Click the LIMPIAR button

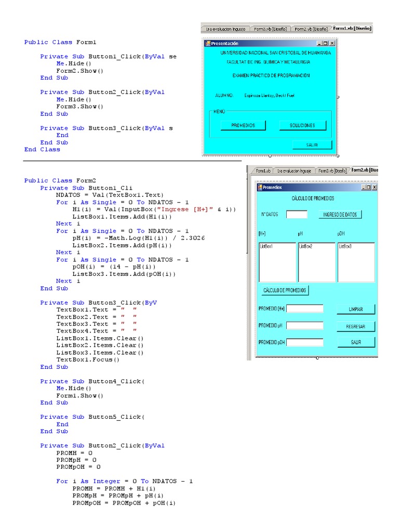coord(355,310)
